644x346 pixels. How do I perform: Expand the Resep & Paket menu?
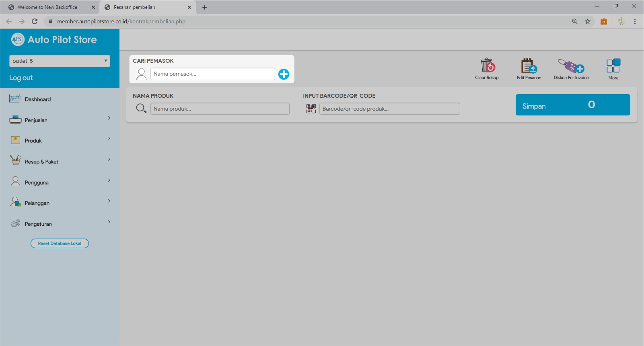click(x=60, y=161)
